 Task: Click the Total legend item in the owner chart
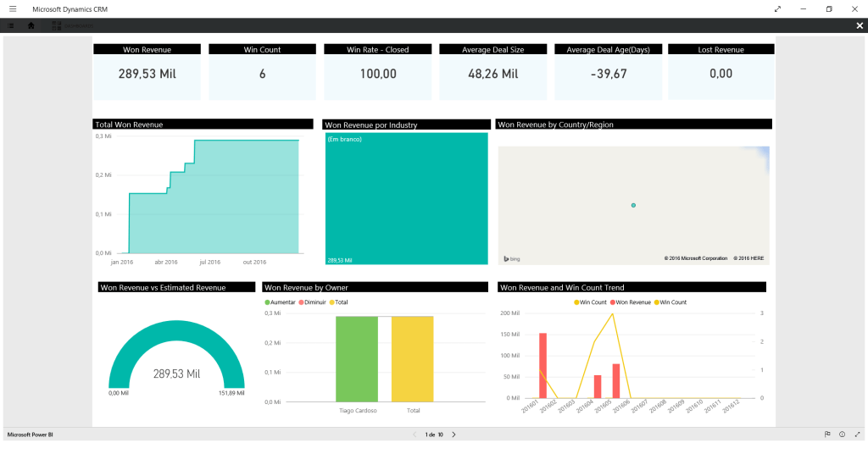(339, 302)
